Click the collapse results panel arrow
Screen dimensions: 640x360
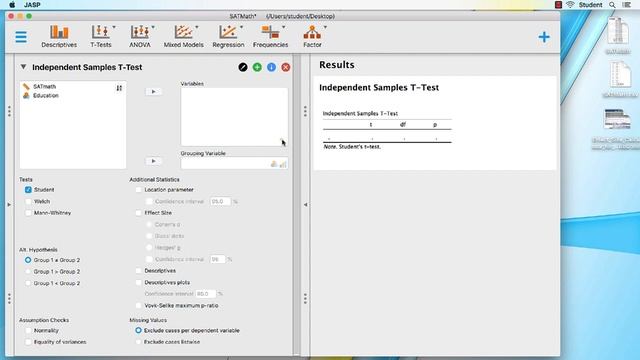tap(305, 204)
